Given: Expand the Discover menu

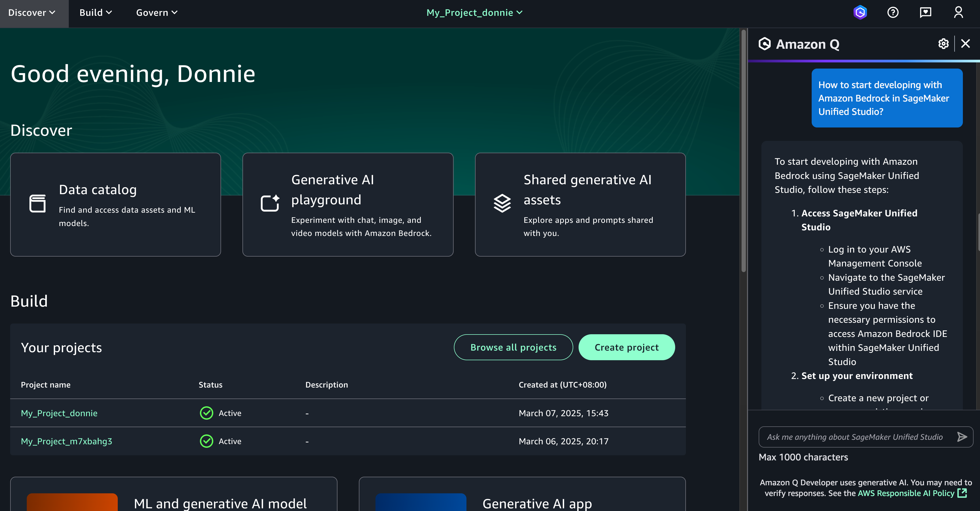Looking at the screenshot, I should pos(32,13).
